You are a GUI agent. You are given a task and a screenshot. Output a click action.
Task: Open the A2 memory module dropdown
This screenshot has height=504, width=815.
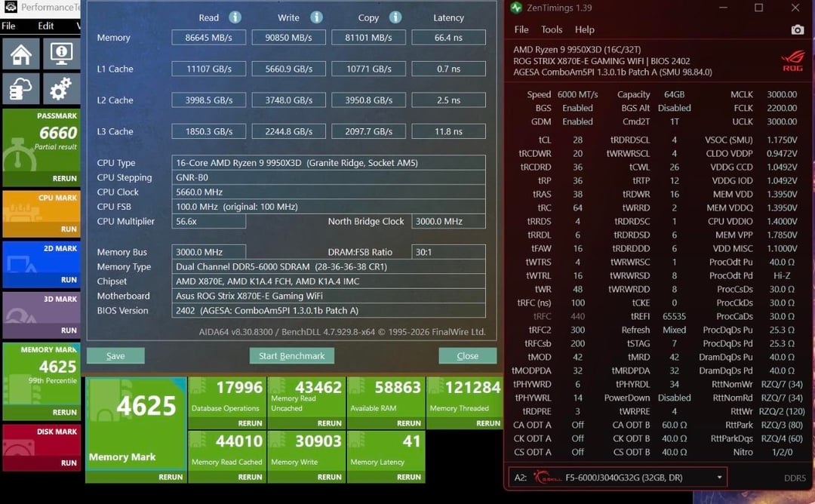617,478
